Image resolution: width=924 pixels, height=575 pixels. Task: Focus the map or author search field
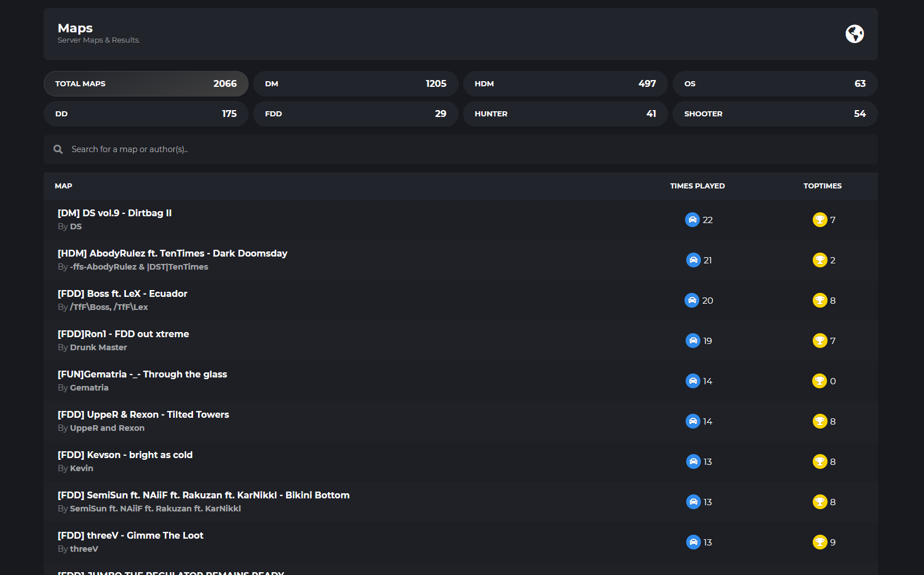tap(461, 149)
